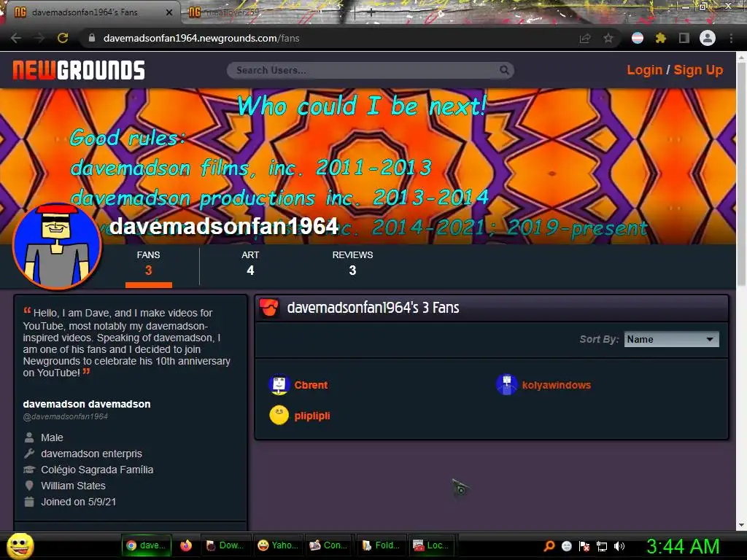Open the 'Fold...' taskbar window
The height and width of the screenshot is (560, 747).
point(381,545)
